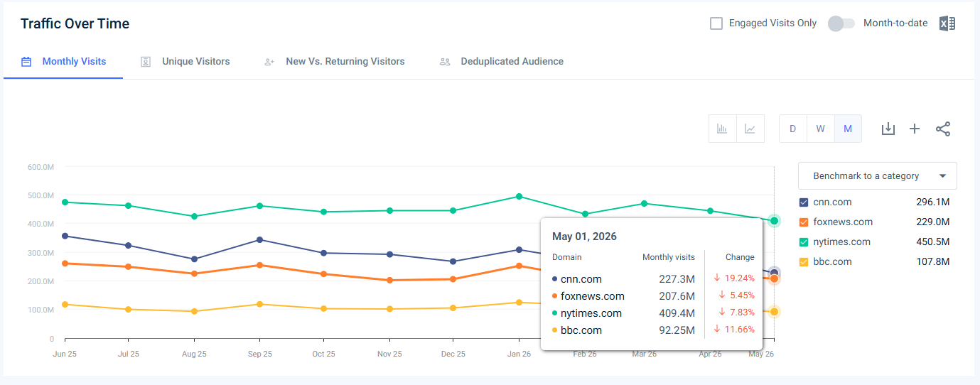Click cnn.com data point for Jul 25

(128, 245)
